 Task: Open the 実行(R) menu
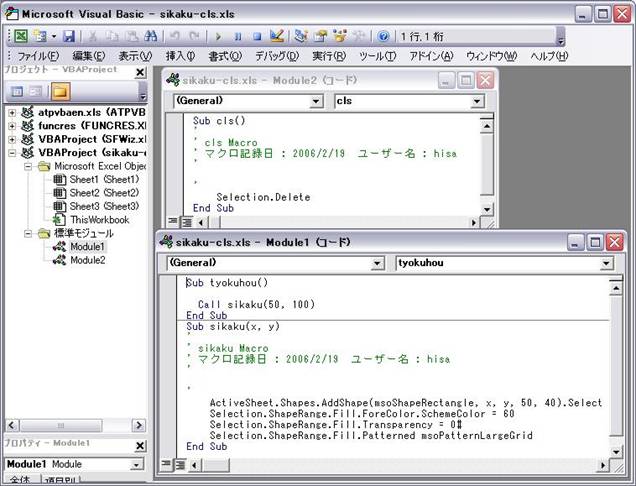tap(329, 56)
